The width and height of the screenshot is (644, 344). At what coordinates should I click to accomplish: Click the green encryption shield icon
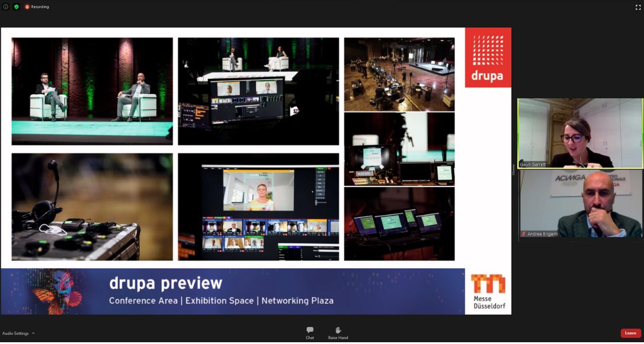pyautogui.click(x=17, y=7)
